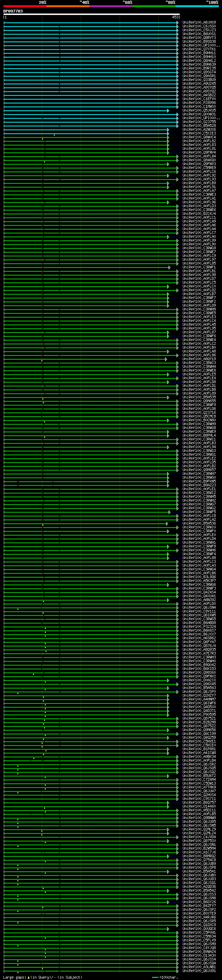The width and height of the screenshot is (222, 980).
Task: Open hit UniRef100_C6JSG0
Action: tap(199, 26)
